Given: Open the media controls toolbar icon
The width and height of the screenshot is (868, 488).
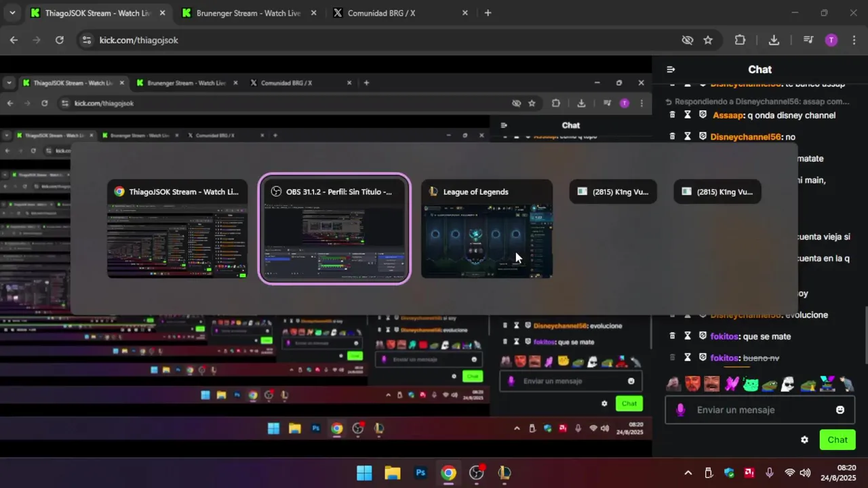Looking at the screenshot, I should [x=808, y=40].
